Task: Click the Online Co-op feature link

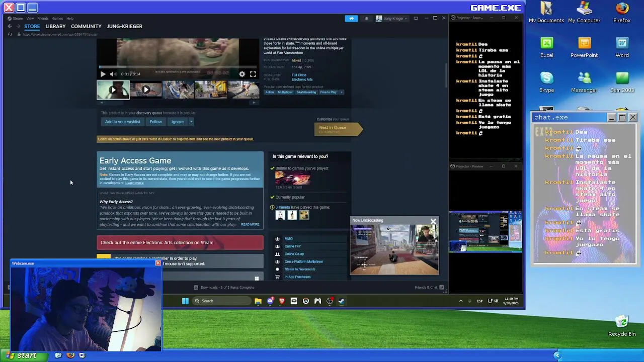Action: (294, 254)
